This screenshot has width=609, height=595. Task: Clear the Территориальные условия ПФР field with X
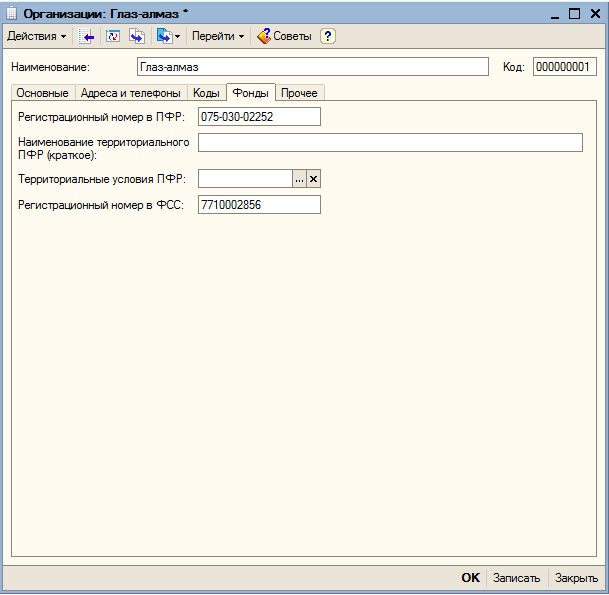coord(313,179)
